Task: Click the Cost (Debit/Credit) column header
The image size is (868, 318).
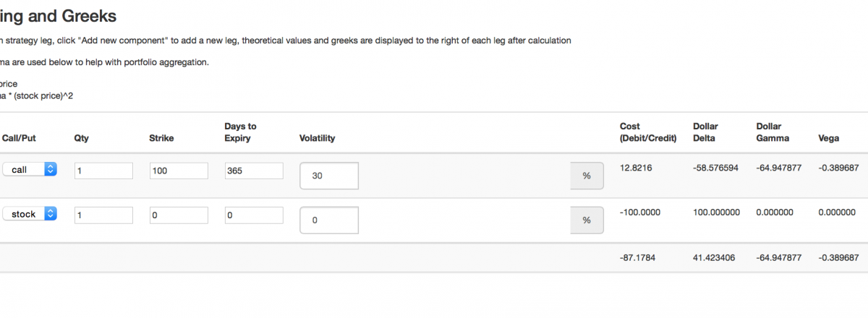Action: [x=648, y=132]
